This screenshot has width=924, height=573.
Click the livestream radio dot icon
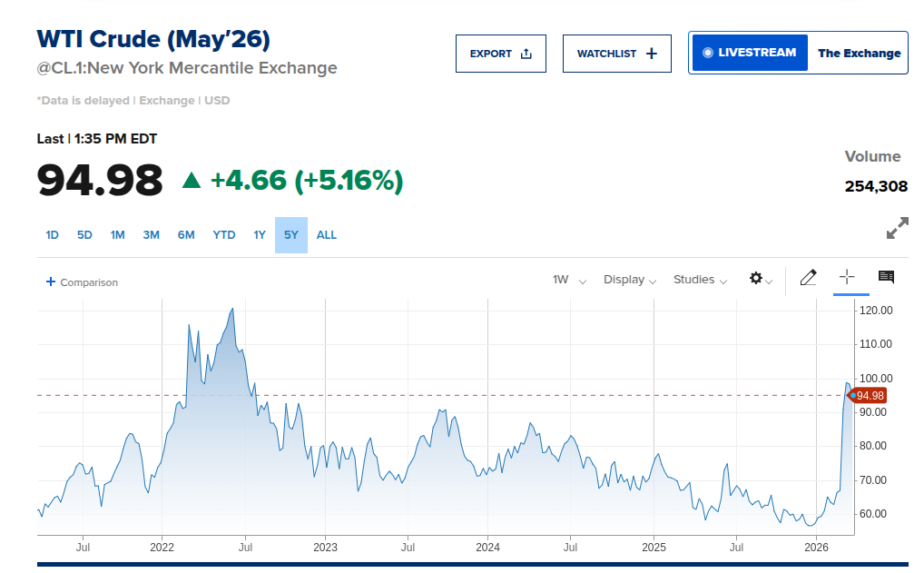[x=708, y=53]
